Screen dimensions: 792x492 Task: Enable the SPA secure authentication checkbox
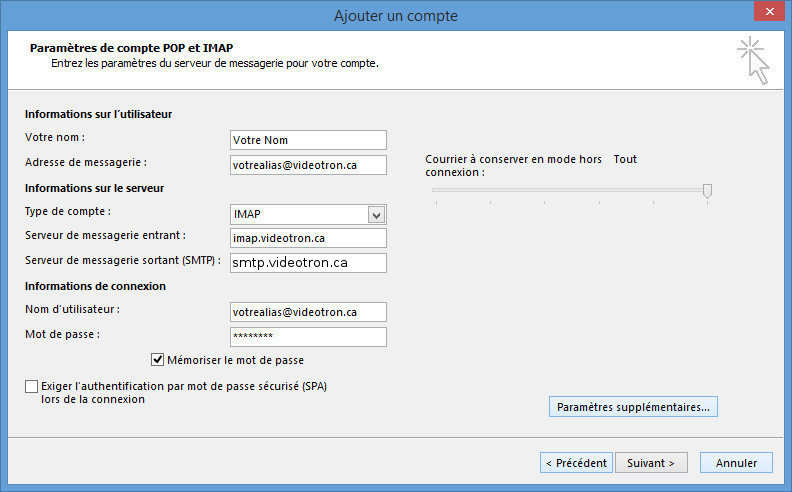tap(32, 385)
